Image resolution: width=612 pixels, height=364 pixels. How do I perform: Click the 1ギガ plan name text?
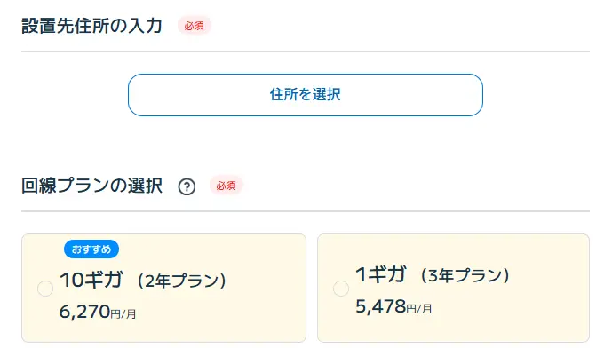click(381, 274)
